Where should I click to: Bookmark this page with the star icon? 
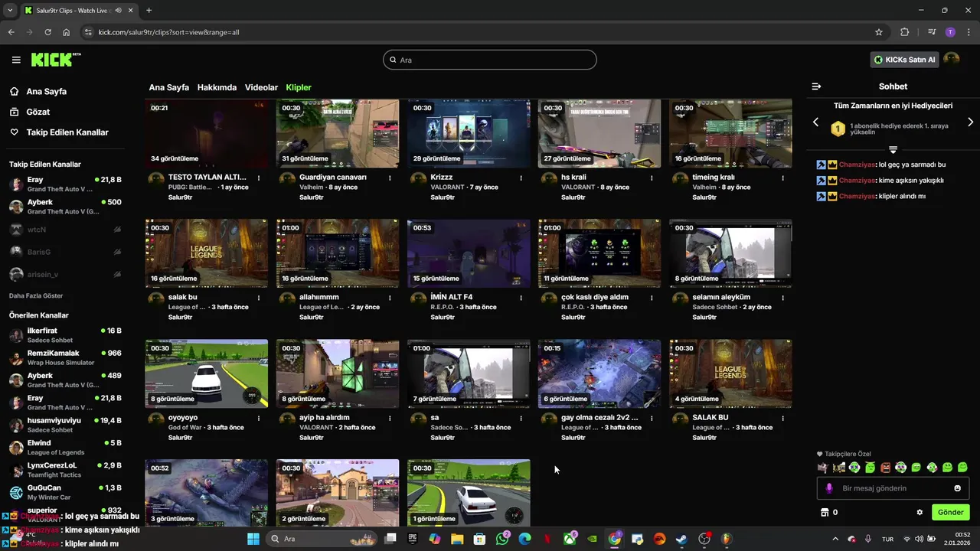[879, 32]
